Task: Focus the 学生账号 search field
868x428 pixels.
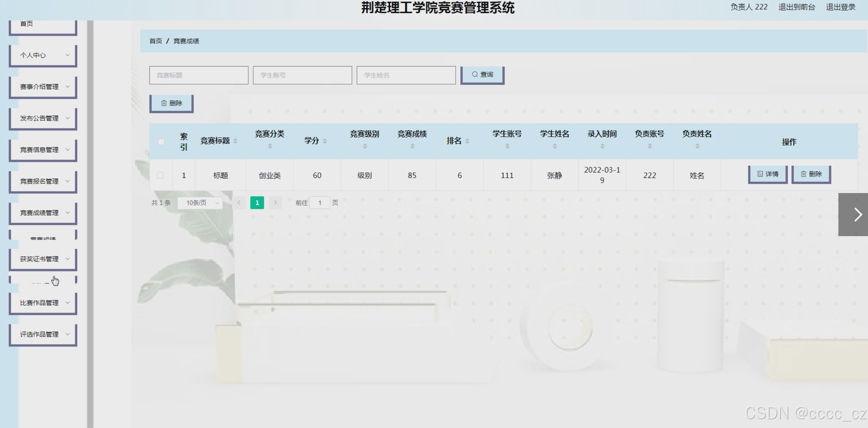Action: (302, 75)
